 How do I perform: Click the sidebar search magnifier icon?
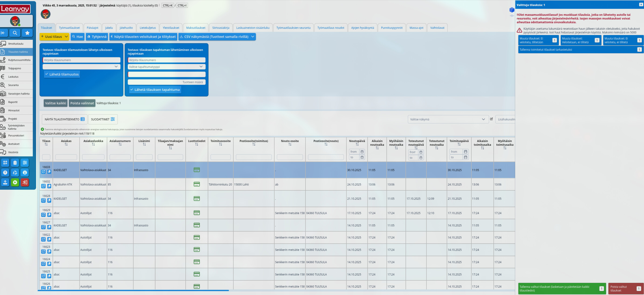(15, 33)
